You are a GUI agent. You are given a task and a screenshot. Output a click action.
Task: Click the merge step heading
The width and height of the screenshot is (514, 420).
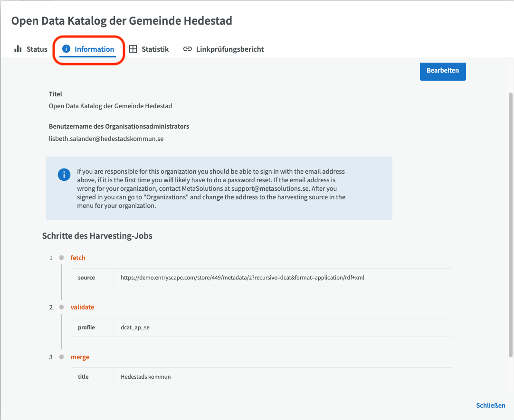click(80, 357)
